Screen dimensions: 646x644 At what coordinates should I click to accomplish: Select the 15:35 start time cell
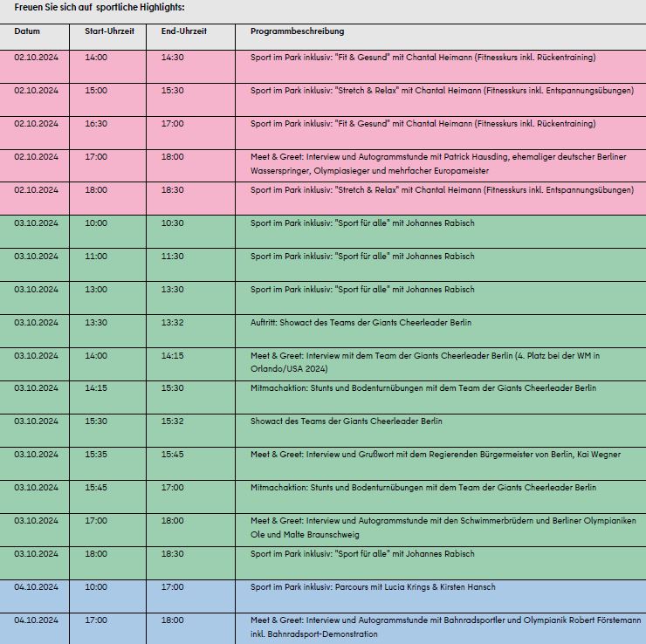pyautogui.click(x=96, y=455)
